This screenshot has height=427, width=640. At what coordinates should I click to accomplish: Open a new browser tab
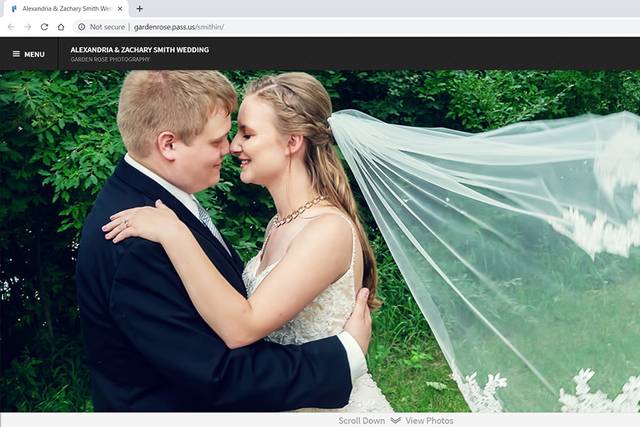[140, 8]
